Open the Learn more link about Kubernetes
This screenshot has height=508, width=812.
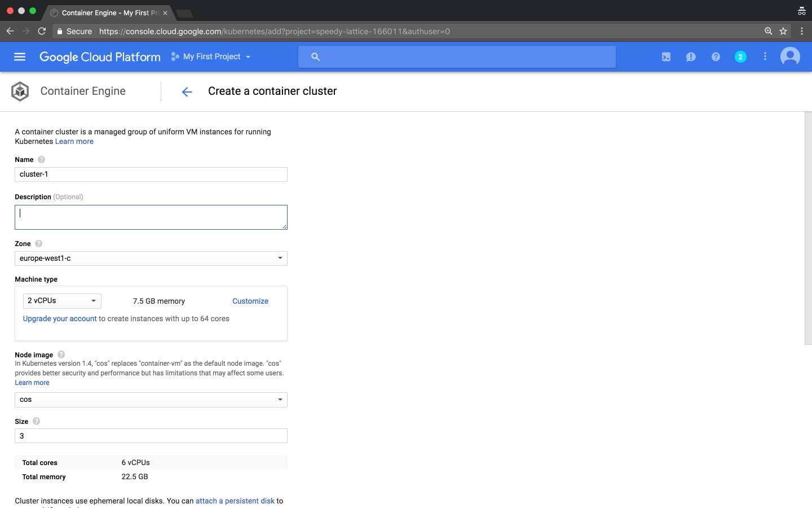coord(74,142)
